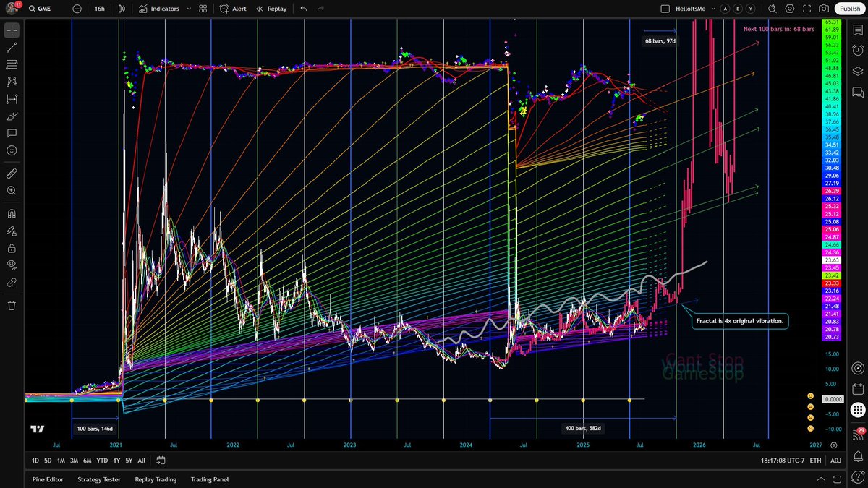868x488 pixels.
Task: Toggle magnet mode for drawings
Action: (12, 214)
